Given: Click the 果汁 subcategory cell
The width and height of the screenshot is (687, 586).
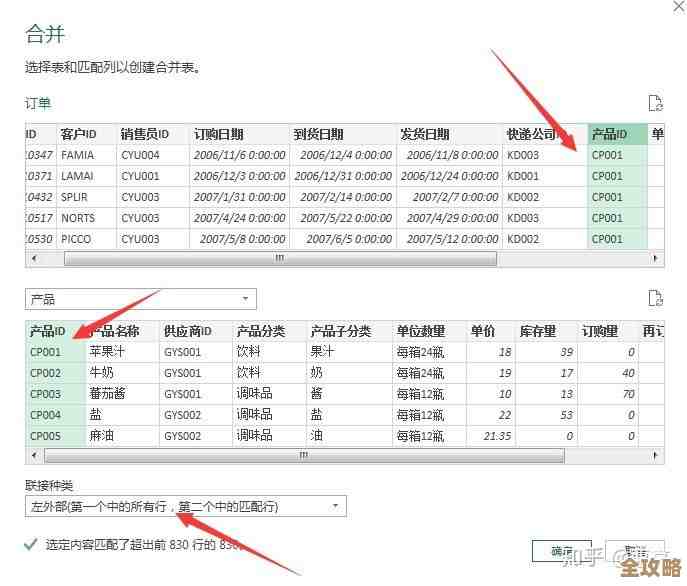Looking at the screenshot, I should [x=349, y=352].
